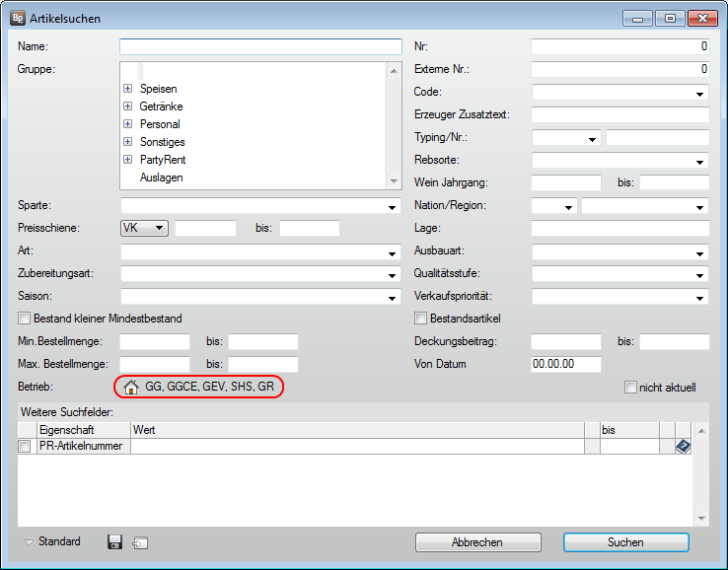Viewport: 728px width, 570px height.
Task: Enable Bestand kleiner Mindestbestand checkbox
Action: [x=25, y=319]
